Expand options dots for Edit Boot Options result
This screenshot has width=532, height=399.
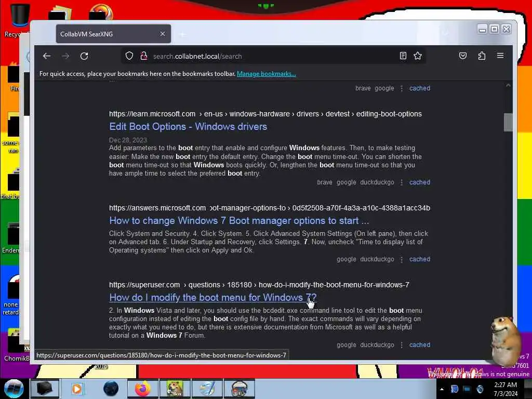coord(402,182)
